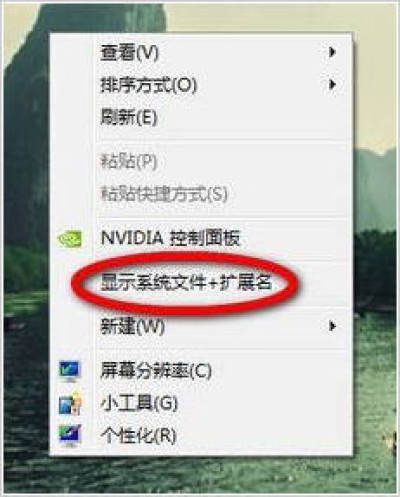Expand the 新建(W) submenu arrow
The height and width of the screenshot is (497, 400).
pos(332,326)
